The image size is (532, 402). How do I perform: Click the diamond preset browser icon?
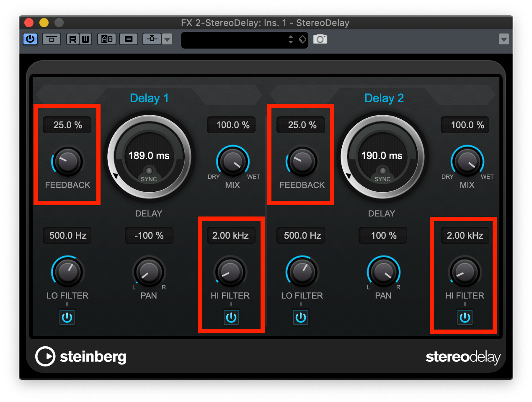click(302, 39)
